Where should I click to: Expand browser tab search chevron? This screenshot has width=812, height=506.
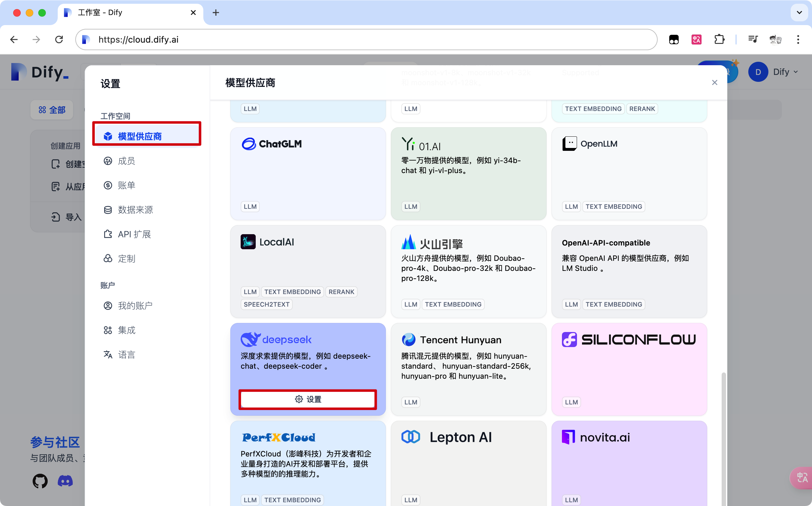click(x=799, y=13)
